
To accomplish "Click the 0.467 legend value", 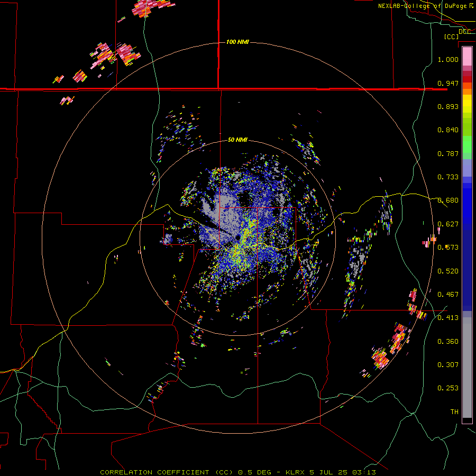I will 448,295.
